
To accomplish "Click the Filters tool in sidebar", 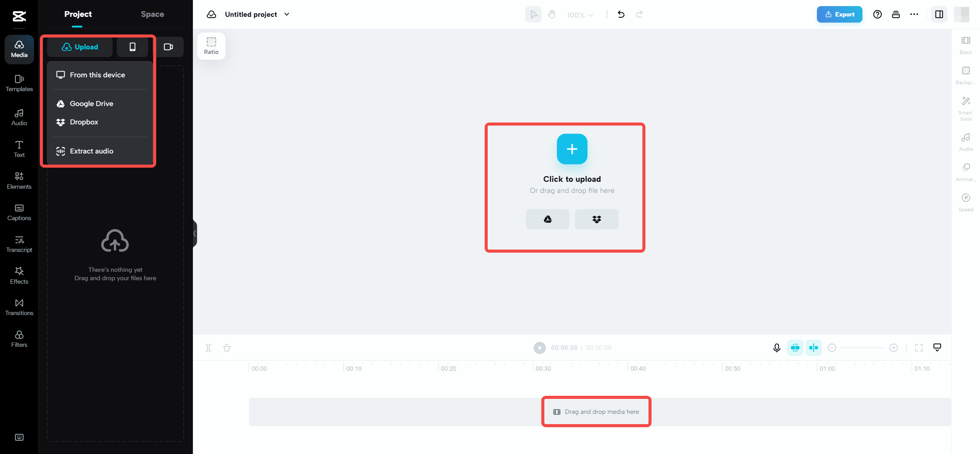I will [19, 338].
